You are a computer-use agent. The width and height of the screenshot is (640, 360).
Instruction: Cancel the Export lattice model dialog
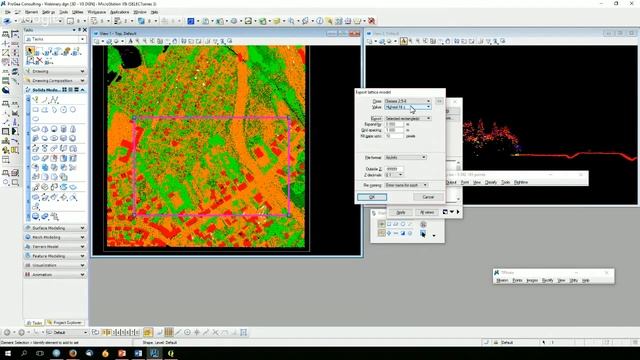tap(428, 197)
